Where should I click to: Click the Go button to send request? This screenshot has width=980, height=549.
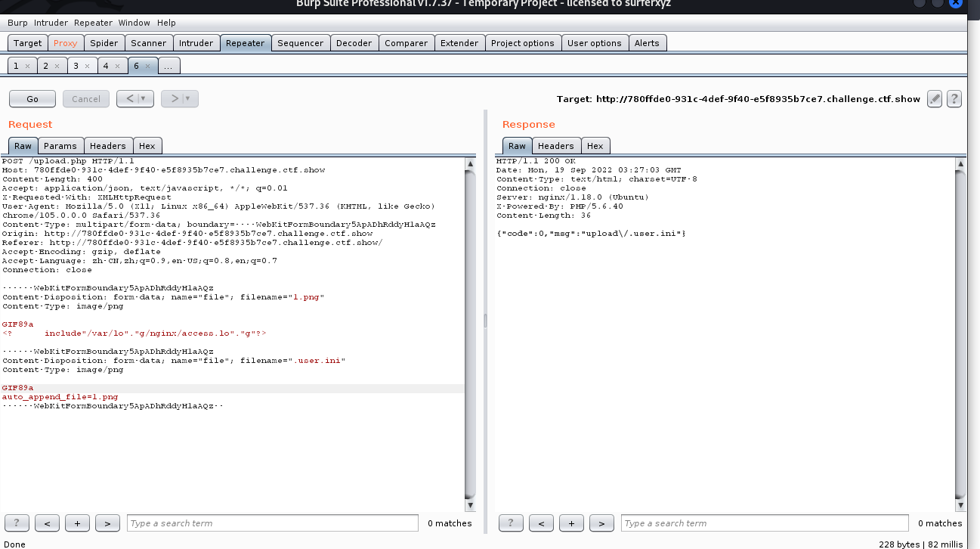(32, 98)
